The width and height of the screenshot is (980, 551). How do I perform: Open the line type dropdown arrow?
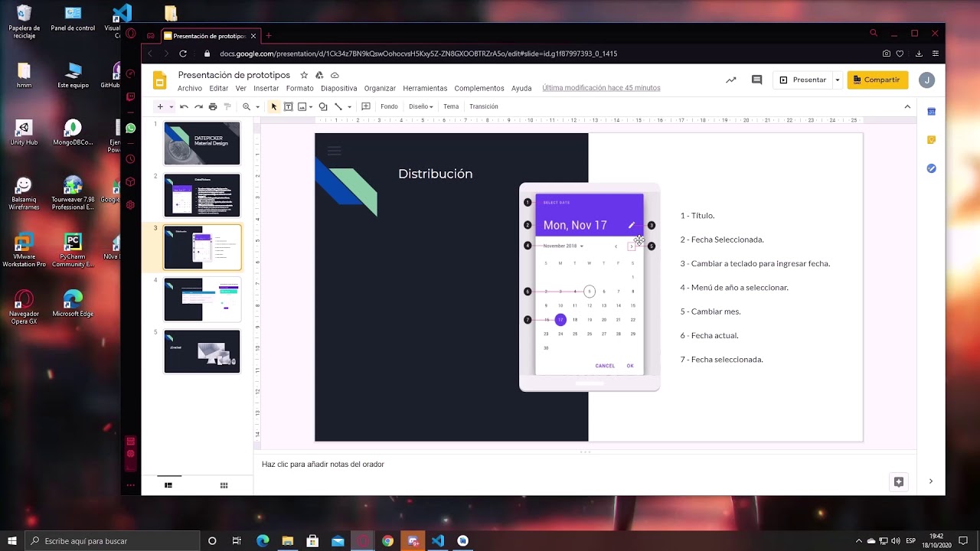(349, 106)
